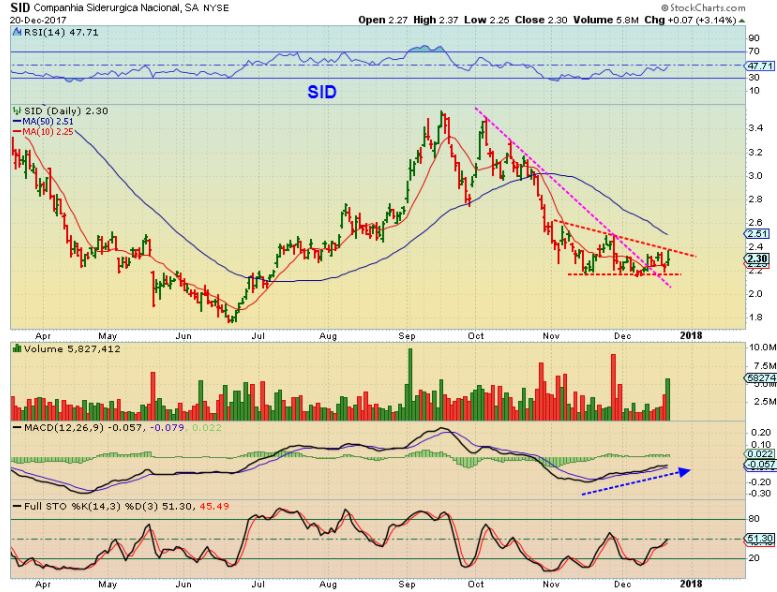This screenshot has width=777, height=592.
Task: Click the Nov label on bottom stochastic axis
Action: pos(551,584)
